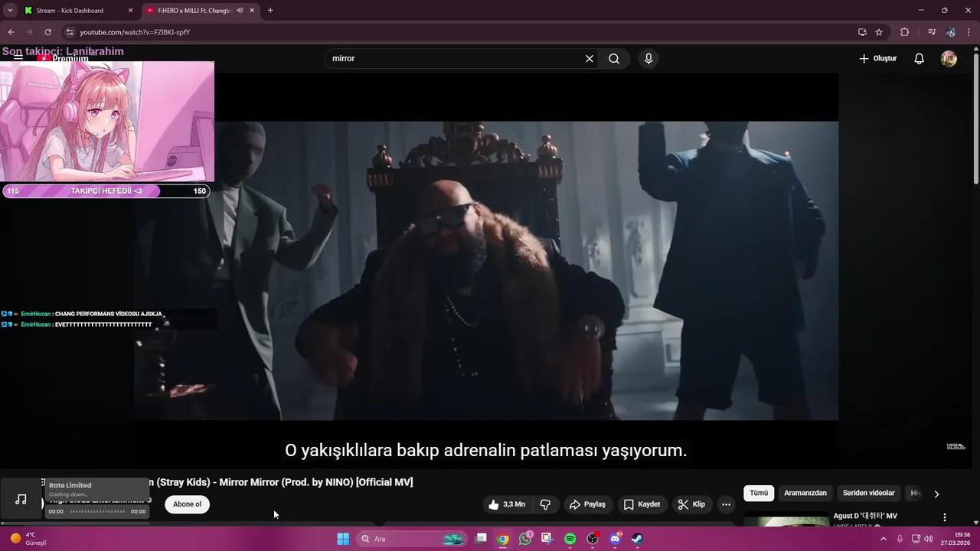Open Task View on taskbar
980x551 pixels.
pyautogui.click(x=481, y=539)
